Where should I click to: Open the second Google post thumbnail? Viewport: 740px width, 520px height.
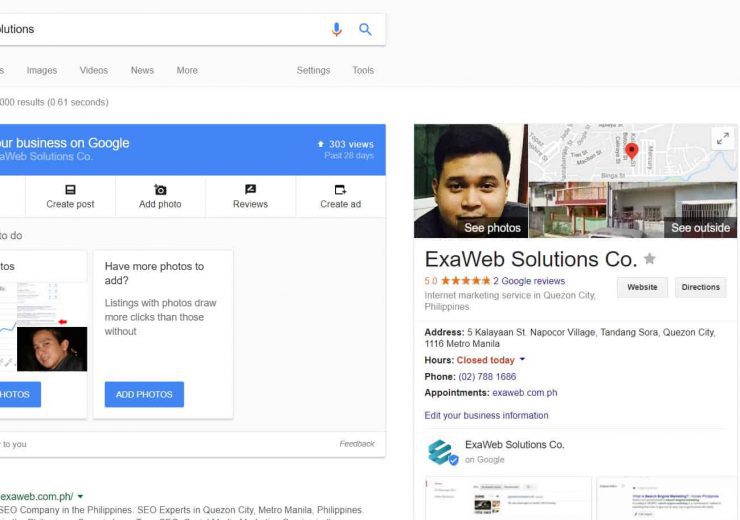(665, 498)
